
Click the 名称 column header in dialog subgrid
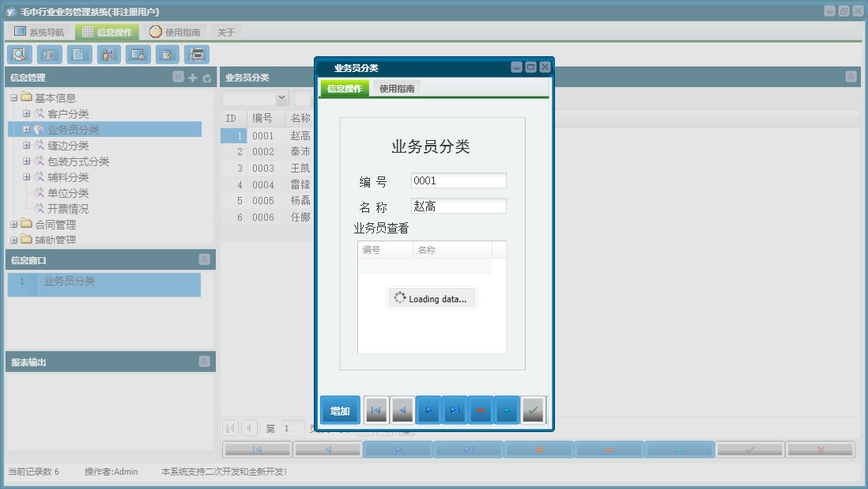(x=452, y=250)
